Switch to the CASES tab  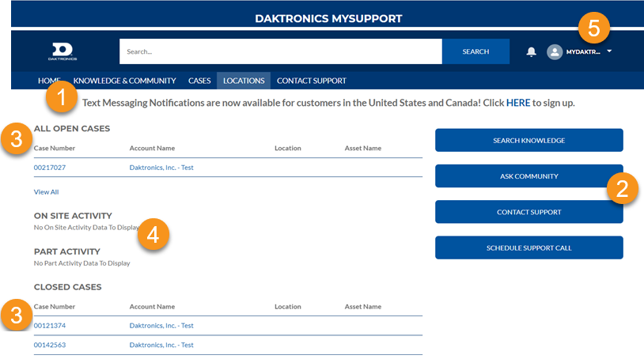coord(199,81)
